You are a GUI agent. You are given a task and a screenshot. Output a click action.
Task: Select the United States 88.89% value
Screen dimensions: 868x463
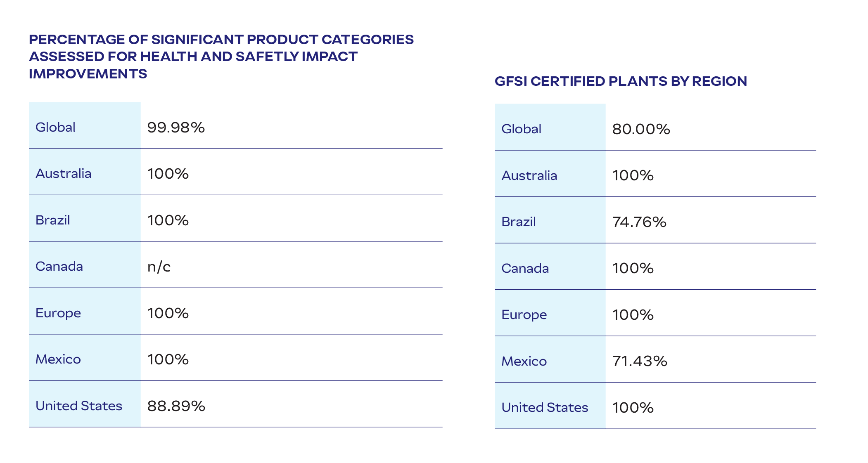pos(176,406)
